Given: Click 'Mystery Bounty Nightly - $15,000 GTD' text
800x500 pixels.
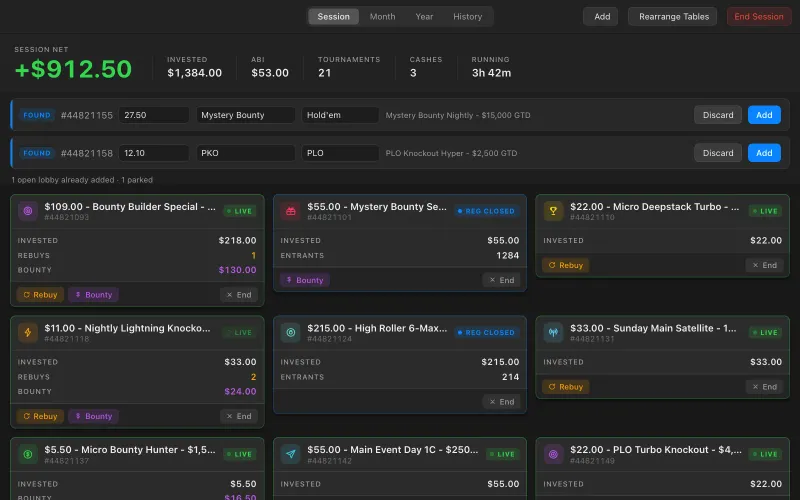Looking at the screenshot, I should [458, 115].
